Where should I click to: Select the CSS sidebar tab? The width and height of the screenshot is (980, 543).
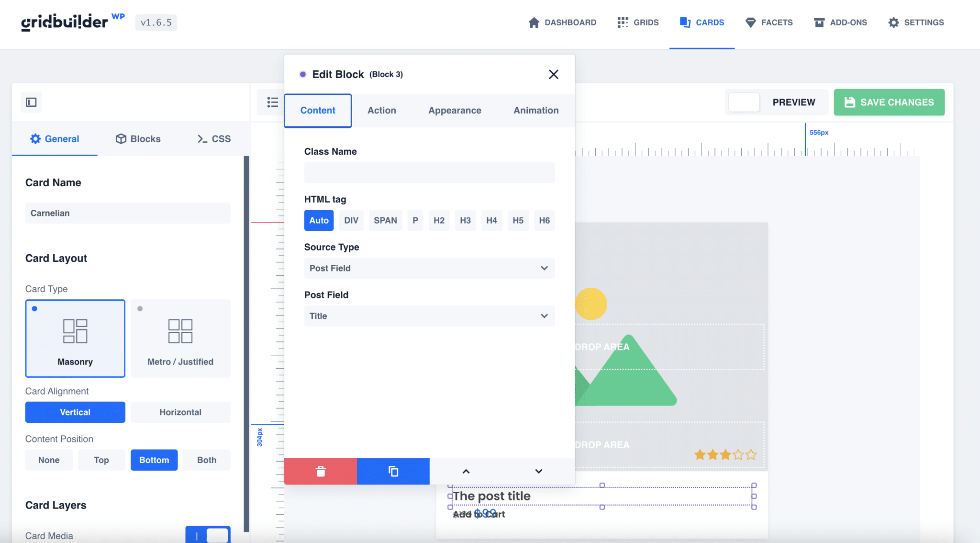click(x=214, y=139)
